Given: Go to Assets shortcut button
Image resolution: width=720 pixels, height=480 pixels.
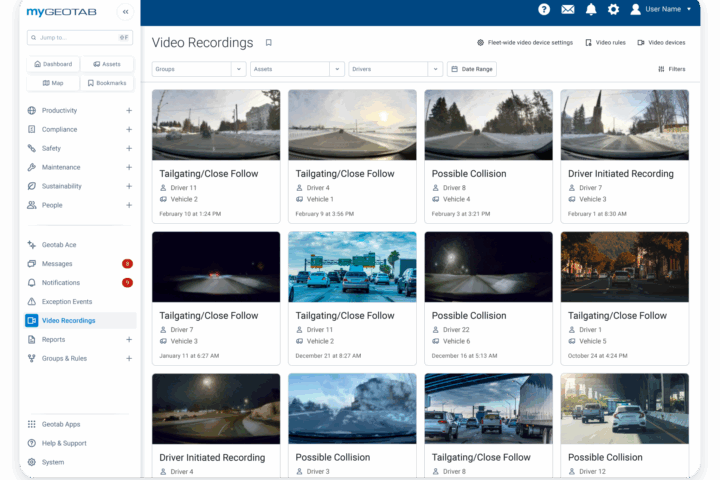Looking at the screenshot, I should (107, 64).
